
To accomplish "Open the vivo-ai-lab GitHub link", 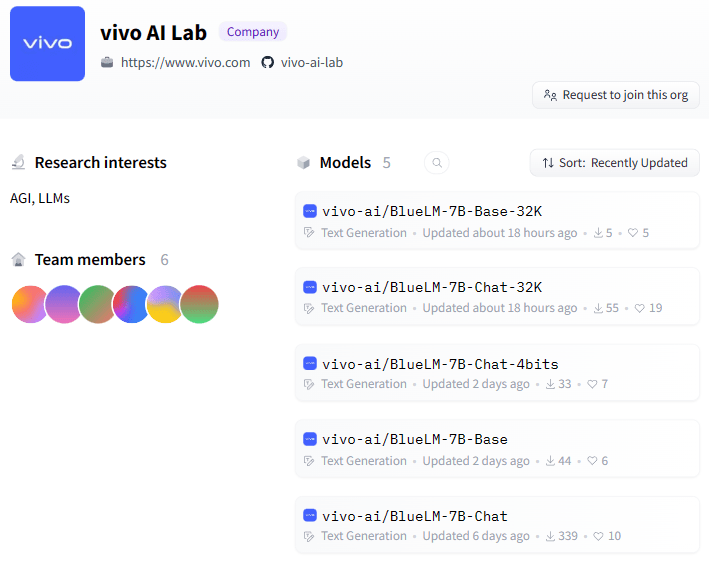I will click(x=312, y=62).
